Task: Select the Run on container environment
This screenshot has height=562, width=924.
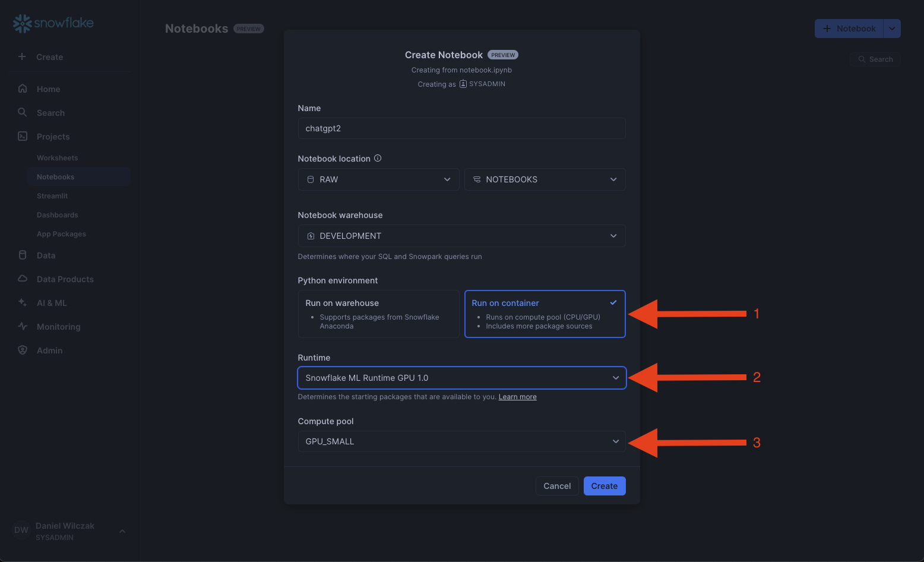Action: (x=545, y=314)
